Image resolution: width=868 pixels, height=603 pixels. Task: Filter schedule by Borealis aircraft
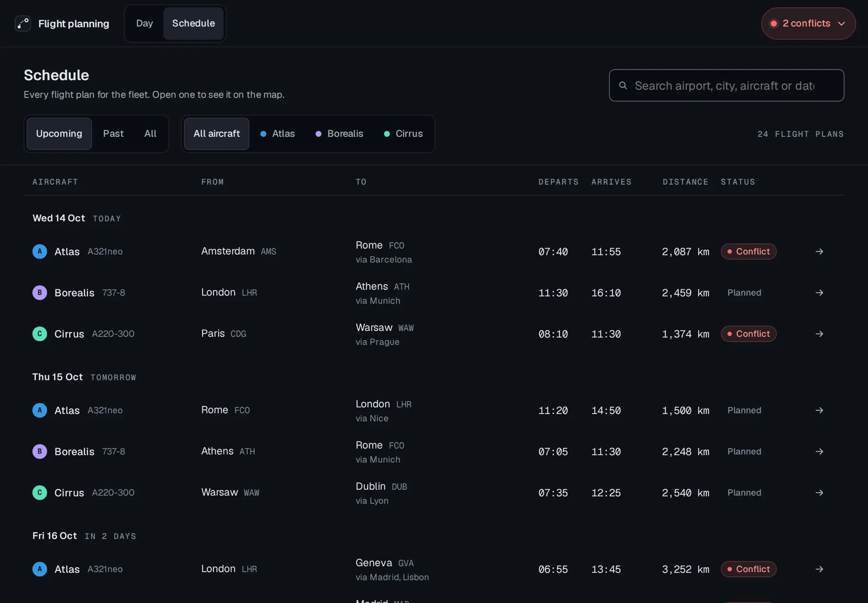point(339,134)
